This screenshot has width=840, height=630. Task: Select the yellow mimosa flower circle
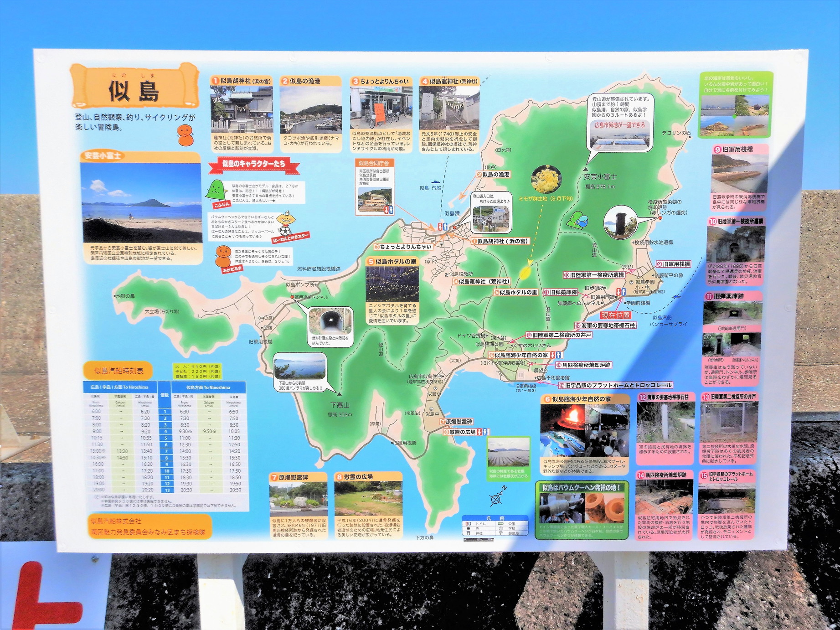click(546, 180)
